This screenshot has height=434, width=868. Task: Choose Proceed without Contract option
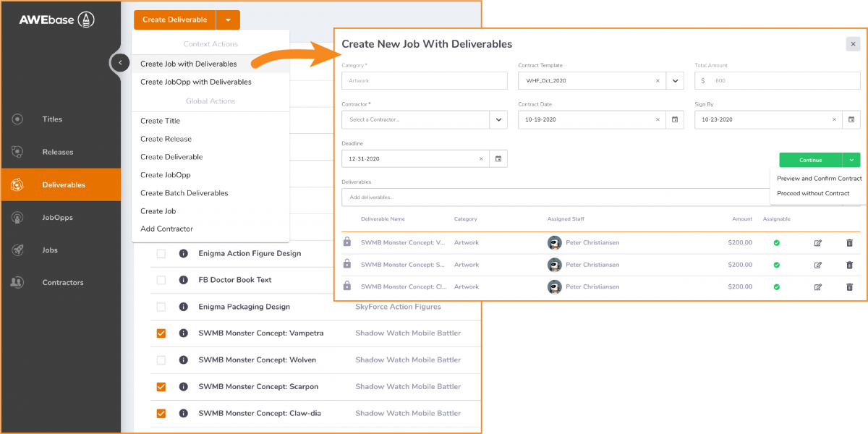pos(813,194)
